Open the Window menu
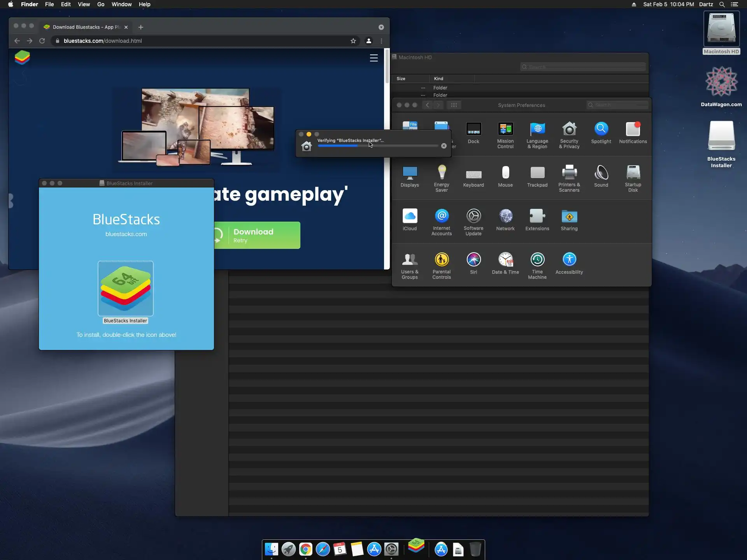747x560 pixels. click(x=121, y=4)
